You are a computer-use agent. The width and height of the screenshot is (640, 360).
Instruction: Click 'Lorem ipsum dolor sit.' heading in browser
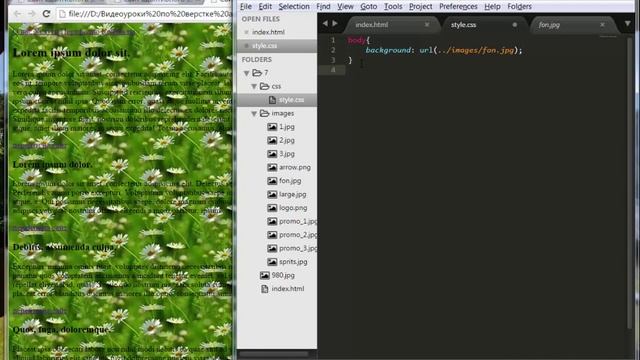pyautogui.click(x=71, y=53)
